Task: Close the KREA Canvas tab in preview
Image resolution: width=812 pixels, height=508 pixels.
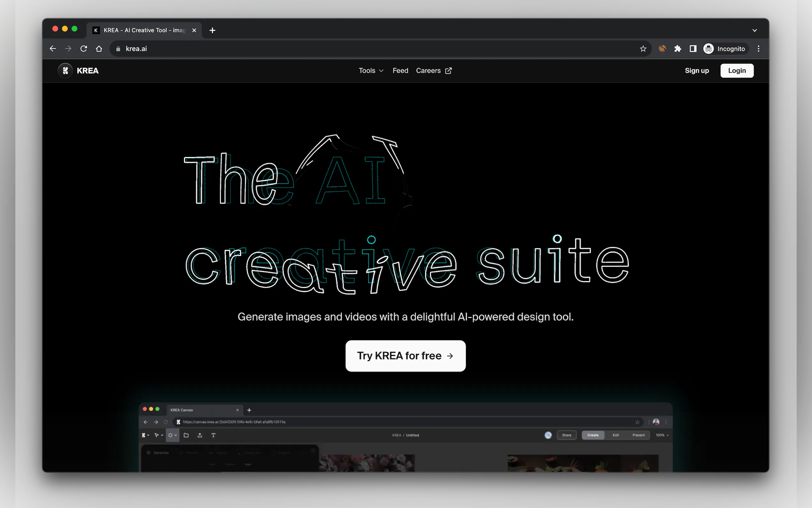Action: (237, 410)
